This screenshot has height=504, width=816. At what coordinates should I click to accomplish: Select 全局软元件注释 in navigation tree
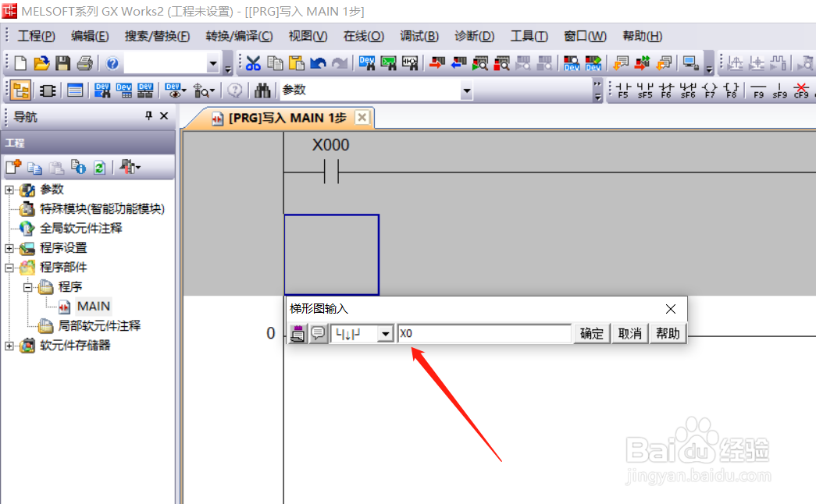point(81,229)
